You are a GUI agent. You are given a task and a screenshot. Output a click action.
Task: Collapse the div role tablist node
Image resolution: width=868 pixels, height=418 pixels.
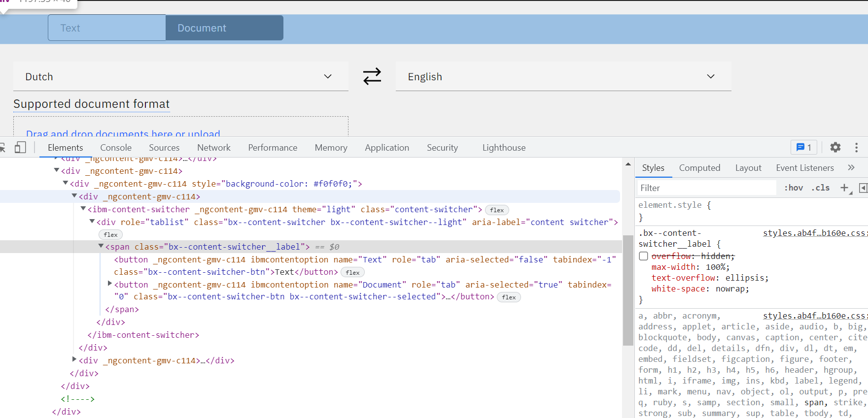(x=92, y=221)
